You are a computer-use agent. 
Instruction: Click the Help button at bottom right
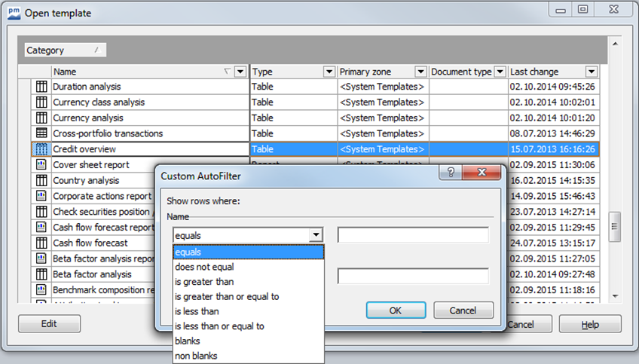click(590, 324)
